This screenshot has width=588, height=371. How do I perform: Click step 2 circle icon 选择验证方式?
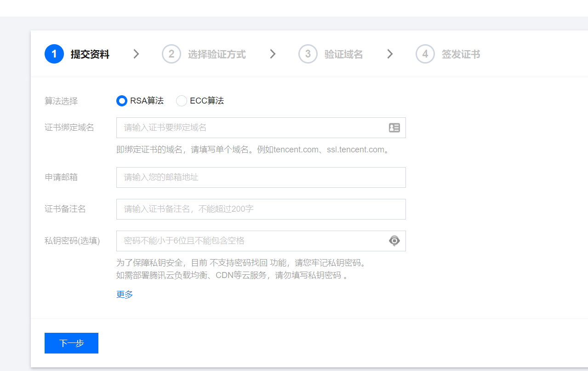(171, 54)
